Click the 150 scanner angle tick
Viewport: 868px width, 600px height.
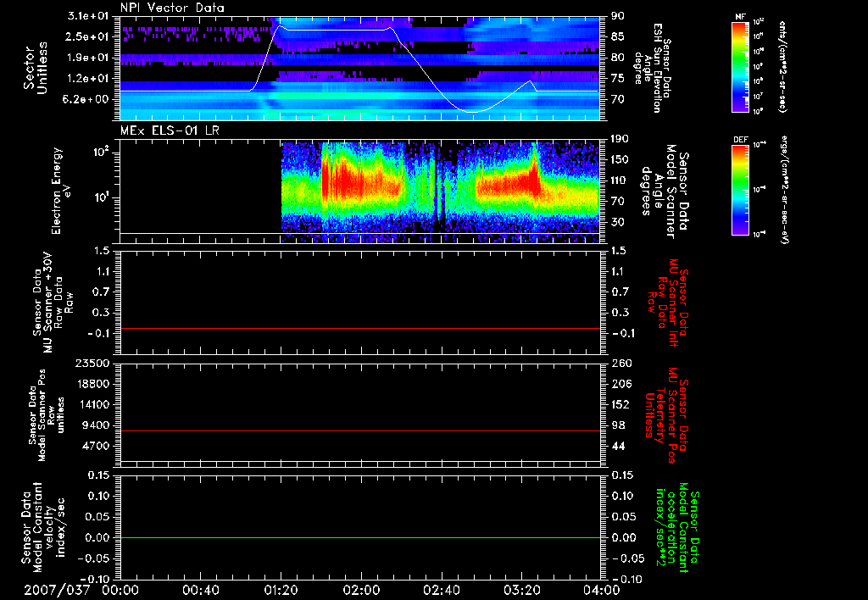(x=620, y=160)
